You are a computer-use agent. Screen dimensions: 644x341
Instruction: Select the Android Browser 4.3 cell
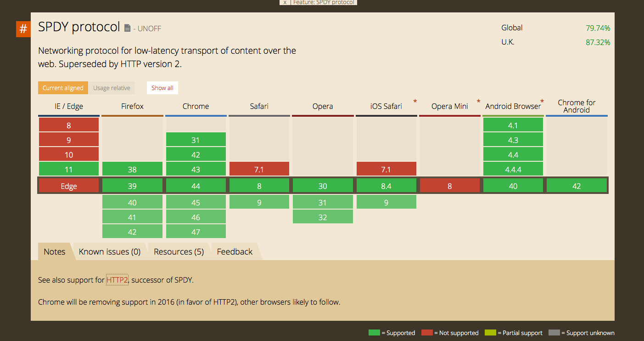513,140
